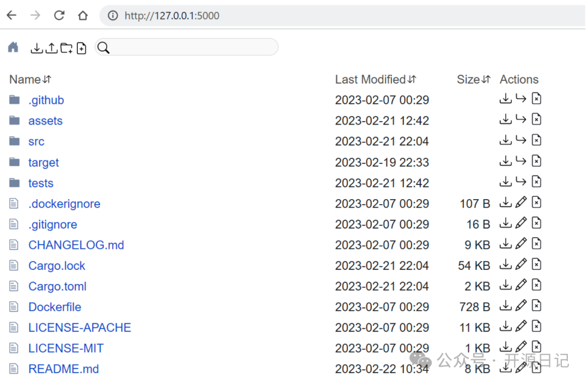
Task: Create a new folder
Action: point(66,48)
